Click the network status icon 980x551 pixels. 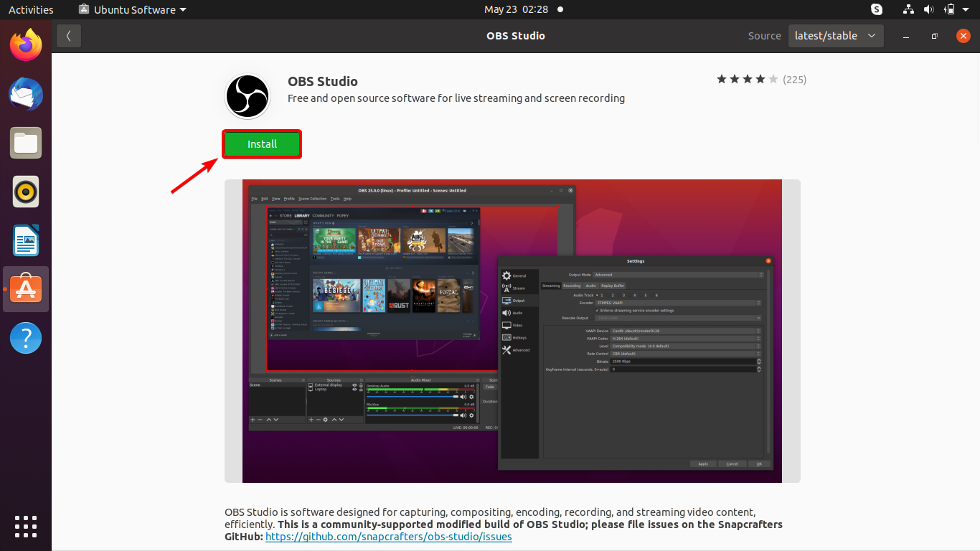pos(909,9)
